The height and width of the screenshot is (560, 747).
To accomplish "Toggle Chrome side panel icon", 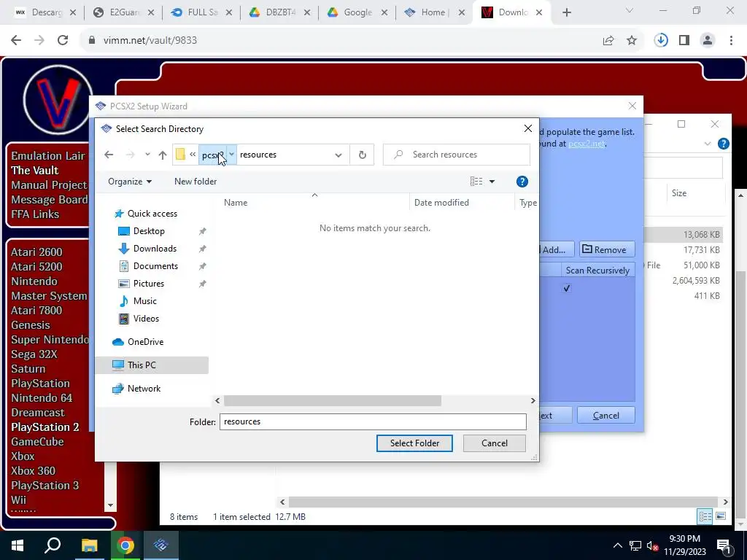I will pyautogui.click(x=684, y=41).
